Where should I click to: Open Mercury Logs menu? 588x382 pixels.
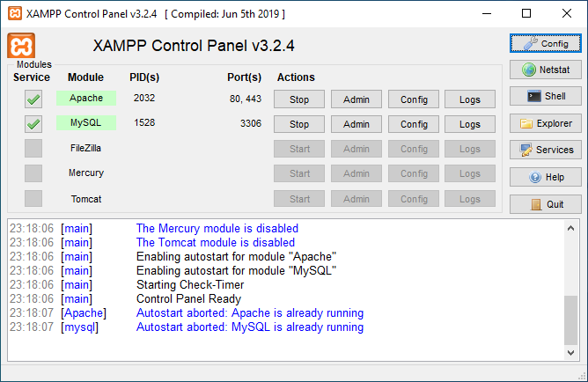point(470,173)
